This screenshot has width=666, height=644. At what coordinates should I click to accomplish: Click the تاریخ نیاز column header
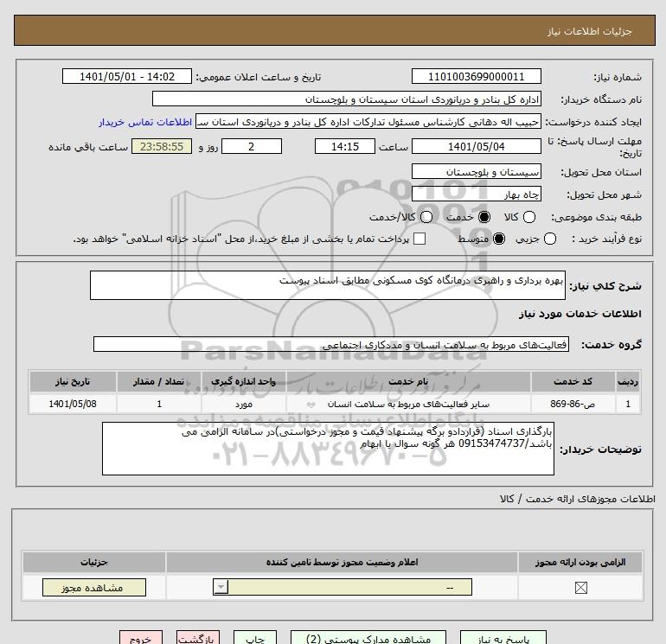coord(73,381)
